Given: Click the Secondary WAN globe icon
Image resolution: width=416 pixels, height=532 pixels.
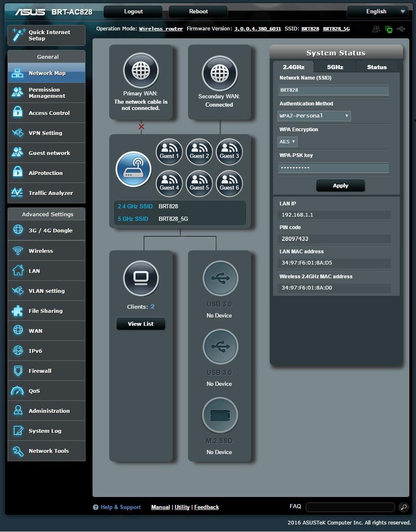Looking at the screenshot, I should 220,73.
